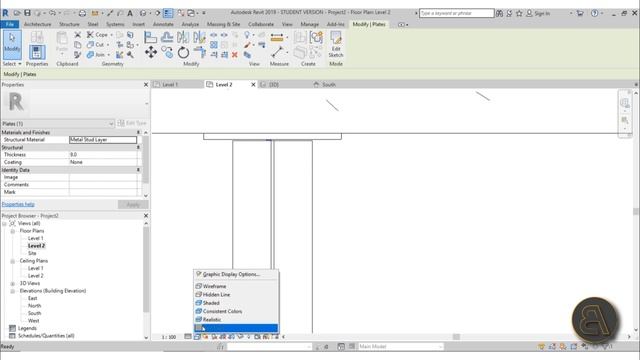The height and width of the screenshot is (360, 640).
Task: Collapse the Views (all) root node
Action: pyautogui.click(x=4, y=224)
